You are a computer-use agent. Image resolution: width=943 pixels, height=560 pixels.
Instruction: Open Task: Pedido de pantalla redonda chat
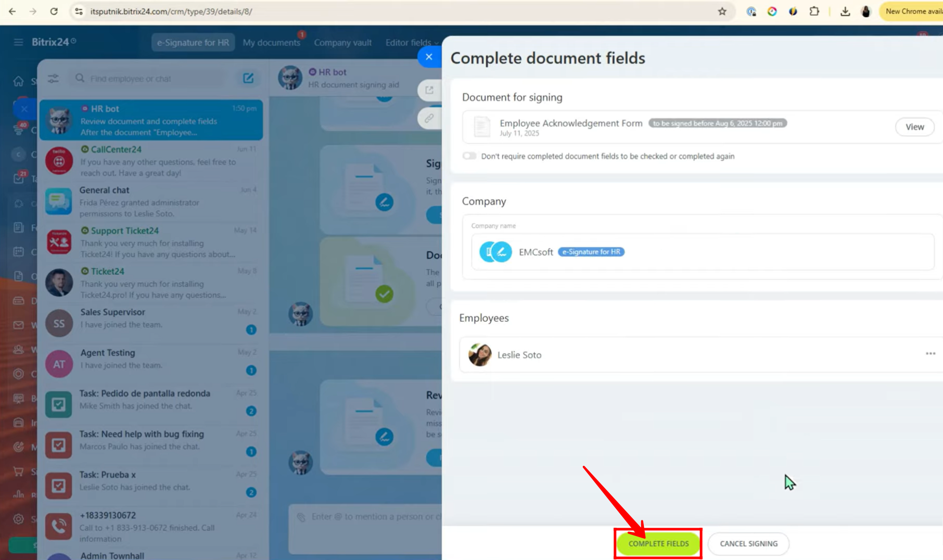pos(151,404)
